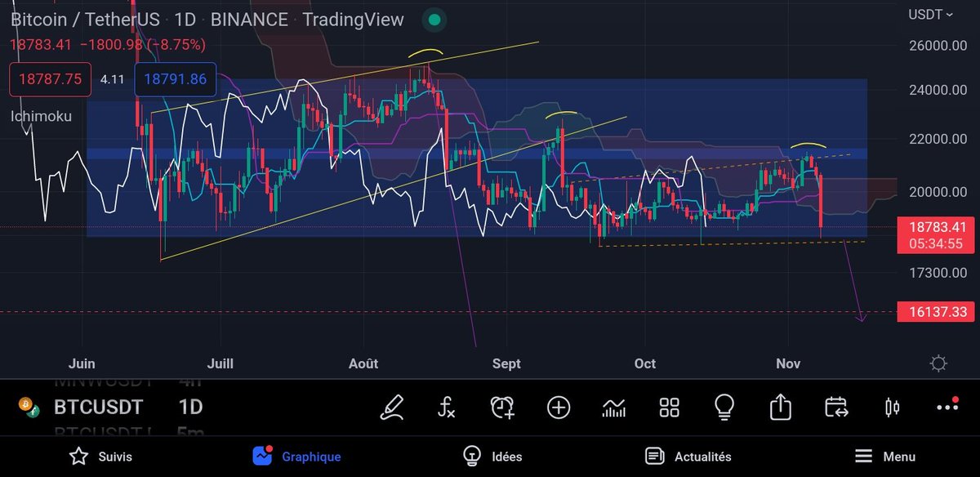Switch to the Graphique tab
This screenshot has height=477, width=980.
[x=296, y=457]
